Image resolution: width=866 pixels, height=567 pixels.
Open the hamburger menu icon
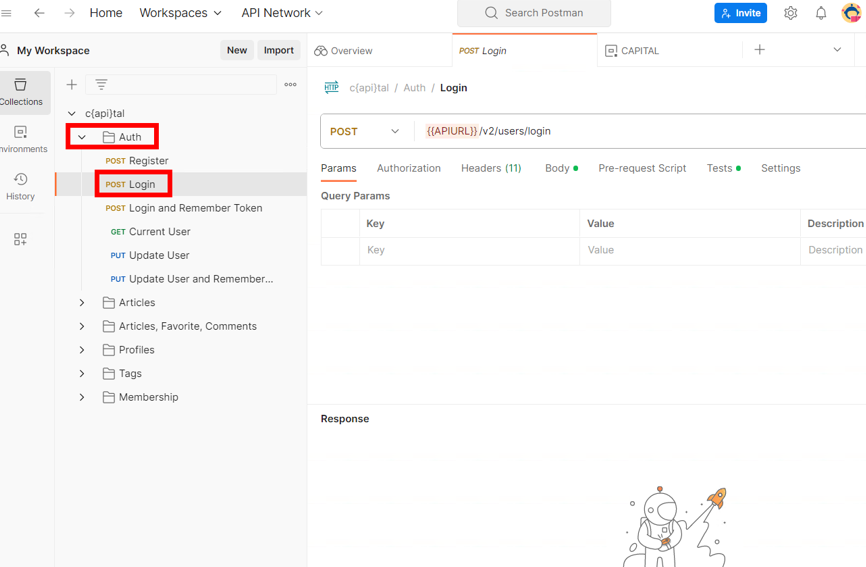[x=6, y=13]
